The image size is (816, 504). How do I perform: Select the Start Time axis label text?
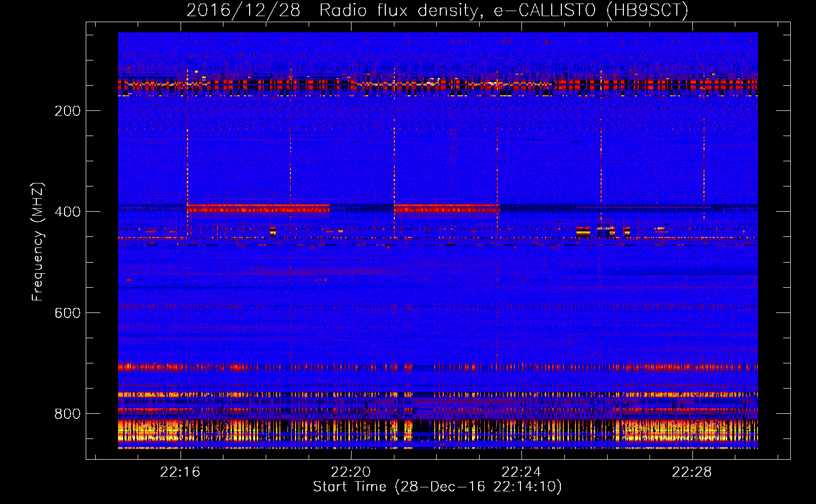coord(437,487)
